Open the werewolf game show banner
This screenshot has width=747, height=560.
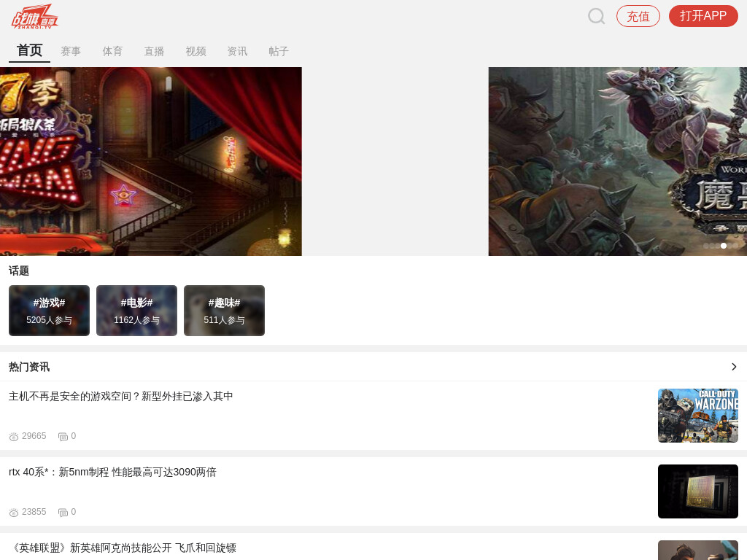coord(150,161)
